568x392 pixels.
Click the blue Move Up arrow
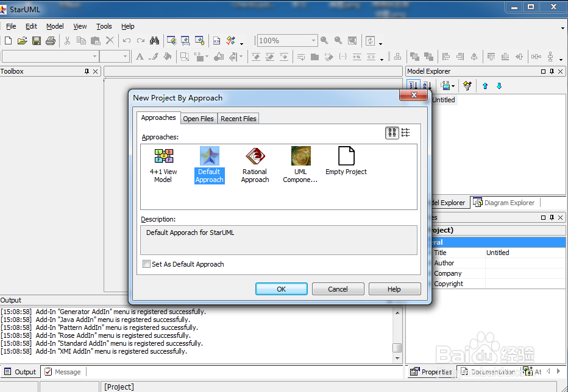tap(485, 86)
